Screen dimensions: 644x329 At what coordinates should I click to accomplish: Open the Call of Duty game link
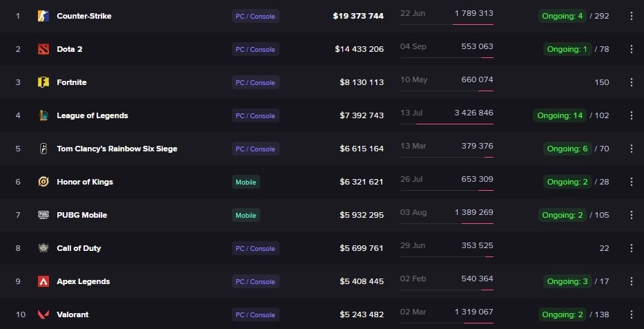(79, 248)
